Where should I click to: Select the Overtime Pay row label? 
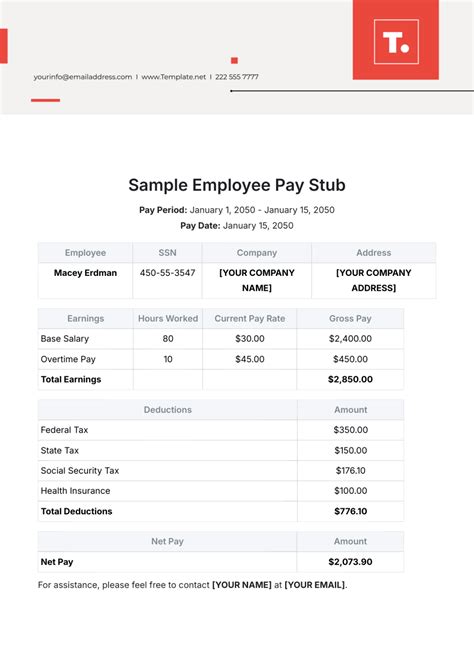click(x=68, y=359)
